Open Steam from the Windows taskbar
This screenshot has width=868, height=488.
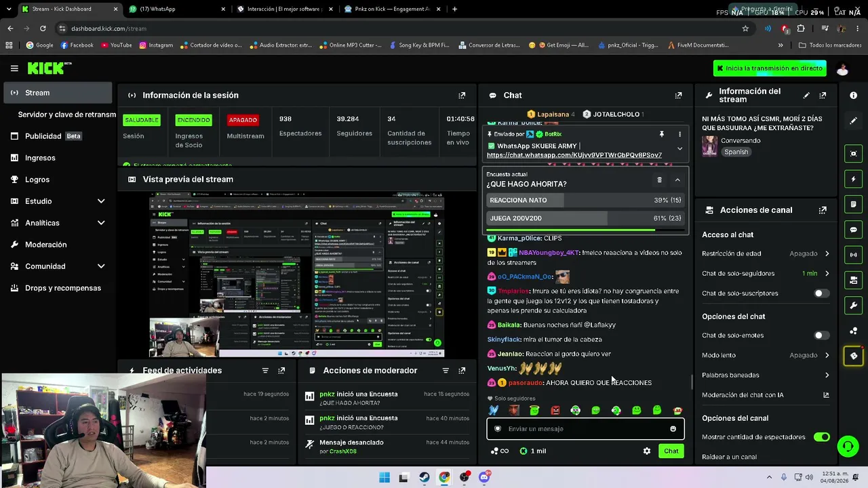click(x=424, y=478)
